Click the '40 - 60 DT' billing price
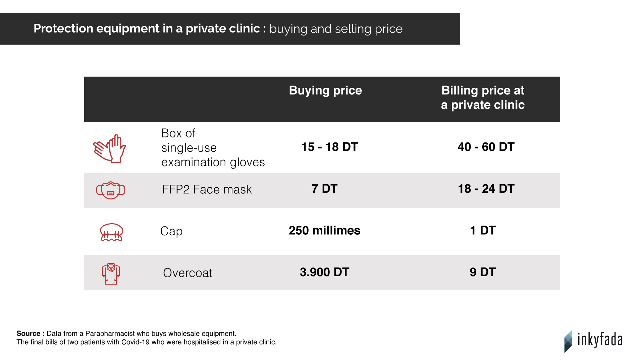 point(486,147)
